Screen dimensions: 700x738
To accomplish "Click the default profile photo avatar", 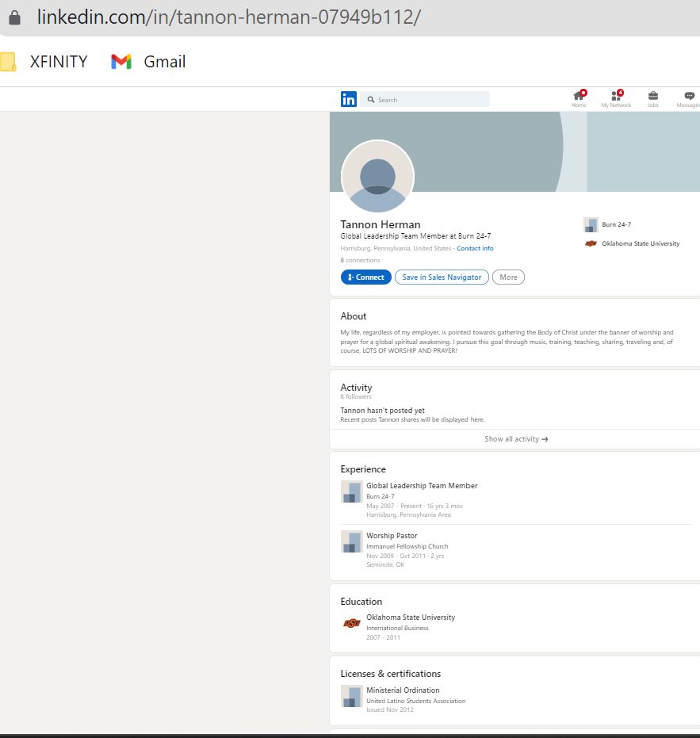I will pyautogui.click(x=377, y=177).
